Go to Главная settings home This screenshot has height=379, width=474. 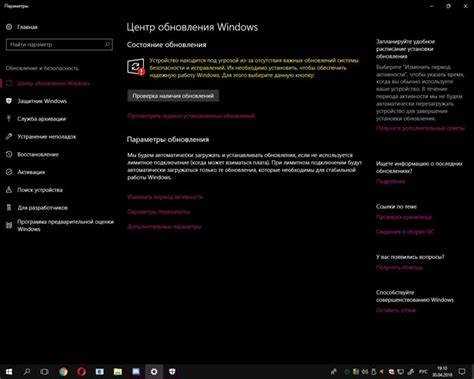point(22,27)
